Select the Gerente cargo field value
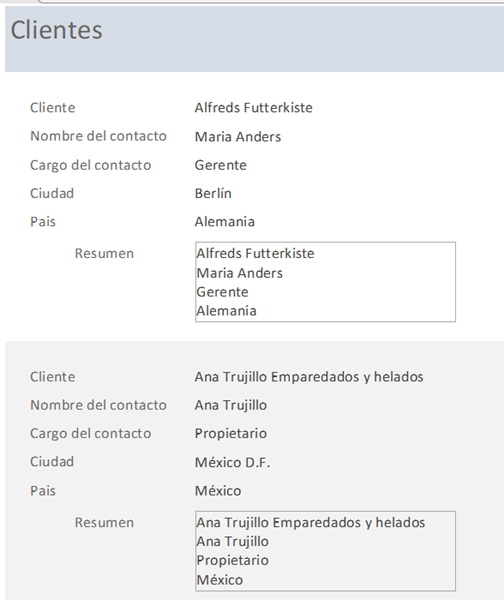The width and height of the screenshot is (504, 600). 220,165
